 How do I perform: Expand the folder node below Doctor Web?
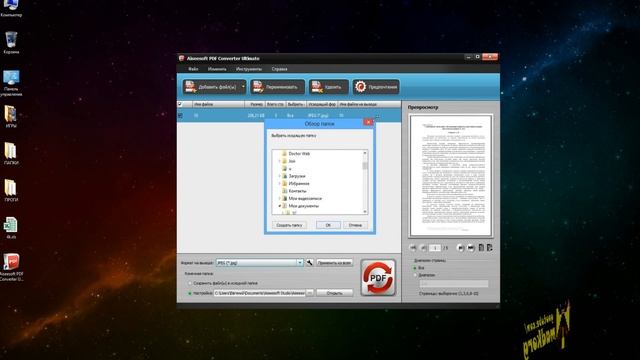279,161
